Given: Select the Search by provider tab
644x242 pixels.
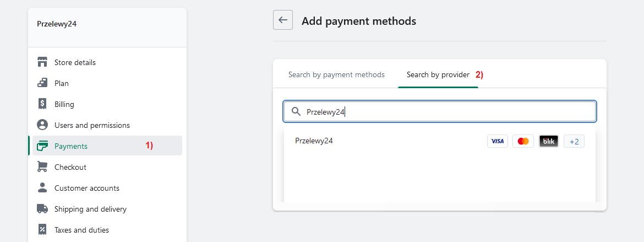Looking at the screenshot, I should 438,74.
